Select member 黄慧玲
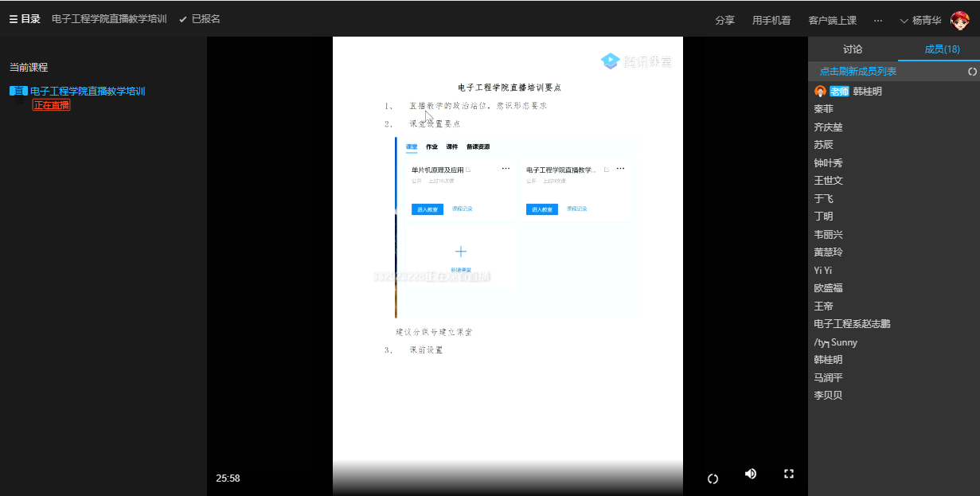The image size is (980, 496). [x=828, y=252]
